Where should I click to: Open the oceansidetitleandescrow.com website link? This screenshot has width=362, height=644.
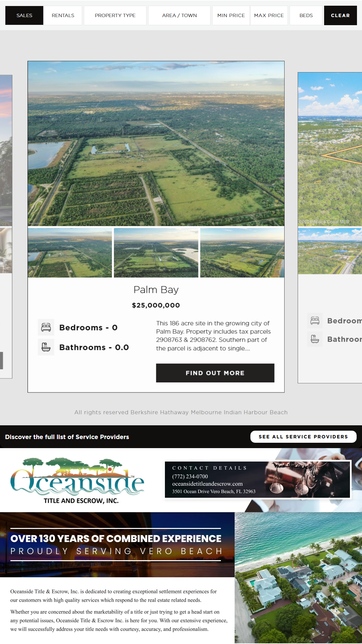pos(207,484)
